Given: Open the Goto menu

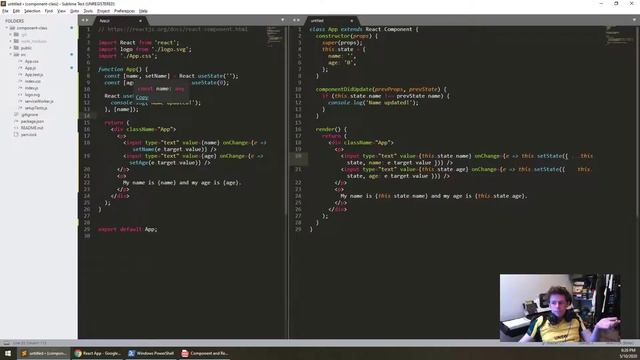Looking at the screenshot, I should tap(75, 11).
